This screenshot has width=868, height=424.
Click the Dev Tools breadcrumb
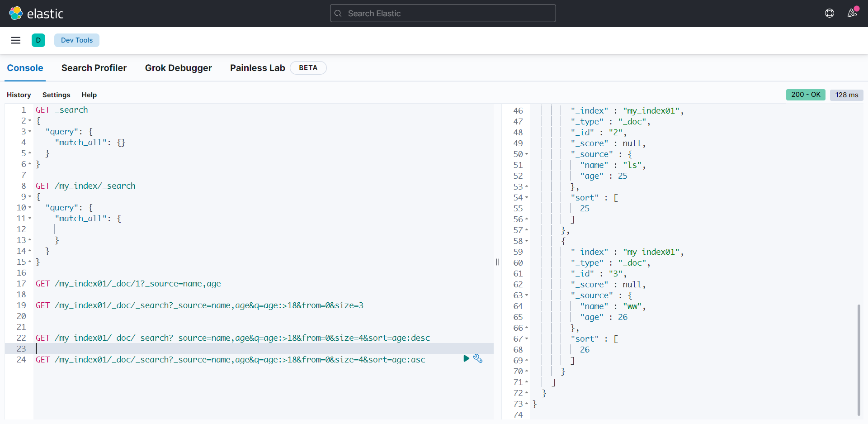[x=77, y=40]
